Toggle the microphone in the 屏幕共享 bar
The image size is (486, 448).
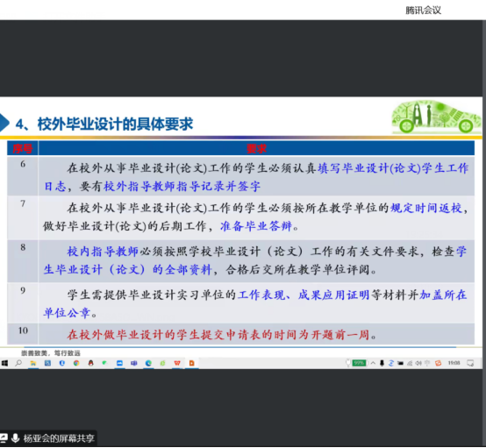[15, 437]
